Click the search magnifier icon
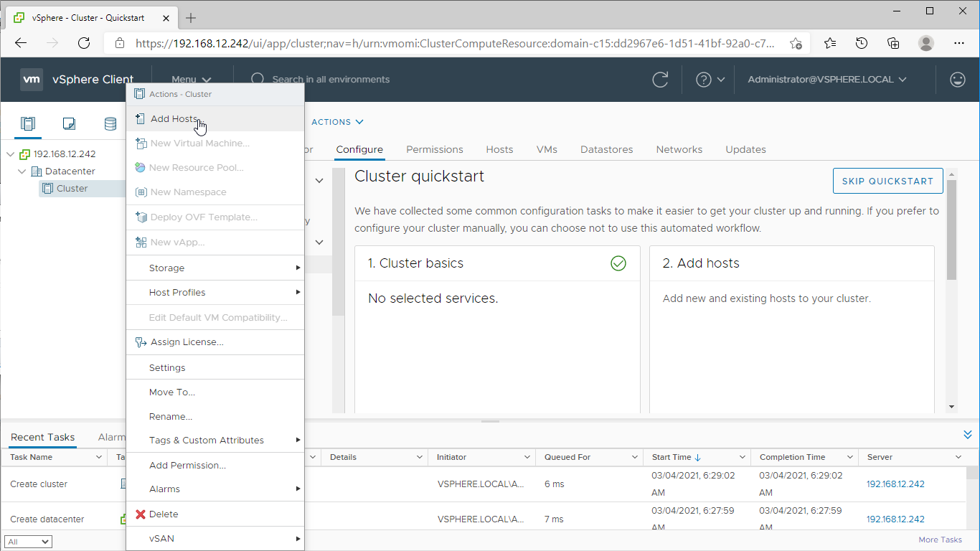The image size is (980, 551). 258,80
